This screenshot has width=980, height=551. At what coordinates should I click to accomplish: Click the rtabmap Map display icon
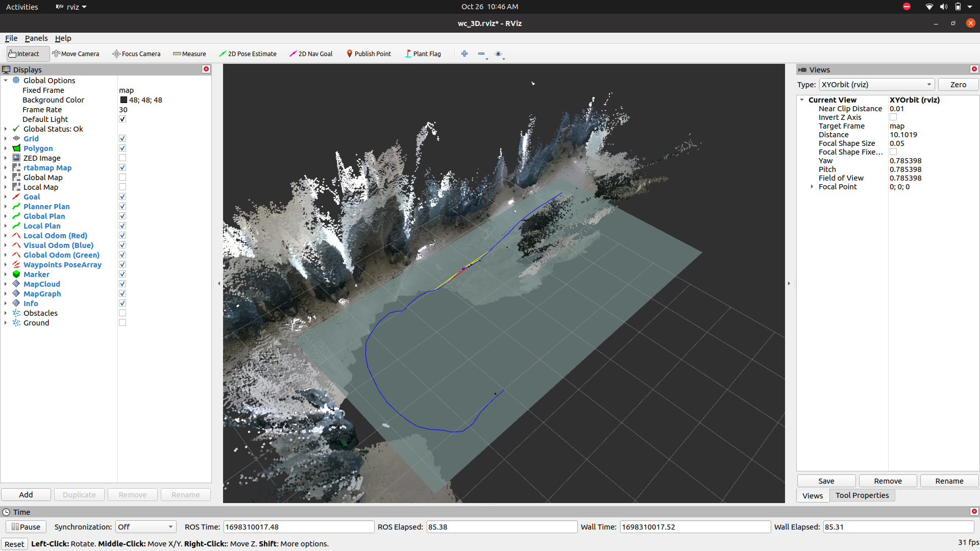[16, 167]
